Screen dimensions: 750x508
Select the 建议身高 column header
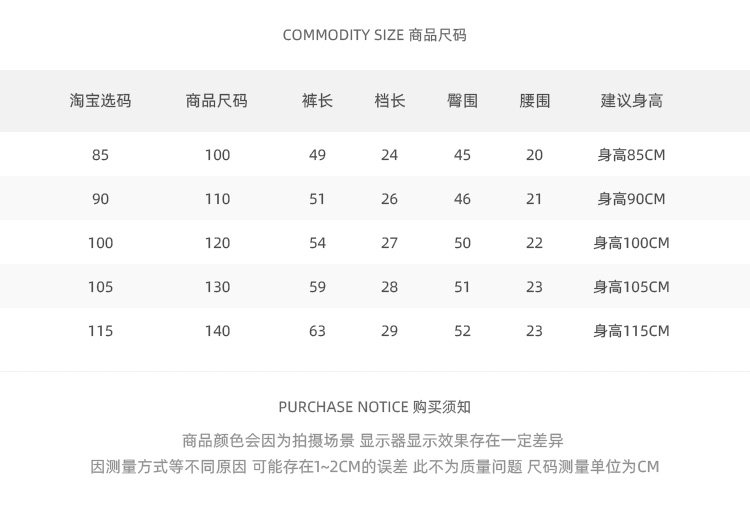point(631,100)
